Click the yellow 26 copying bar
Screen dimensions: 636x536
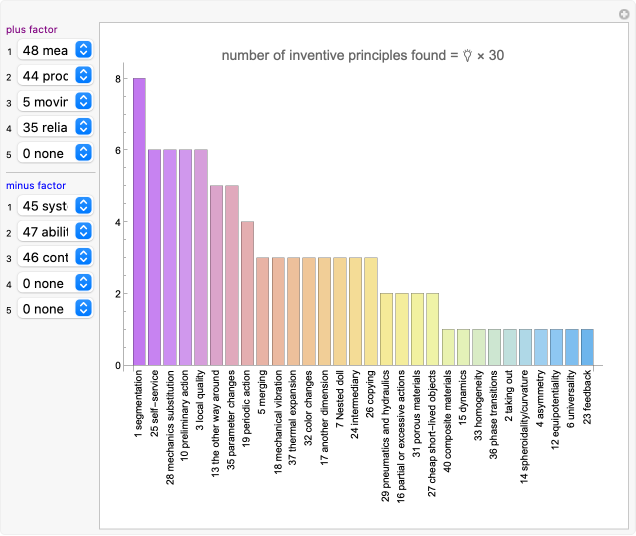point(370,311)
